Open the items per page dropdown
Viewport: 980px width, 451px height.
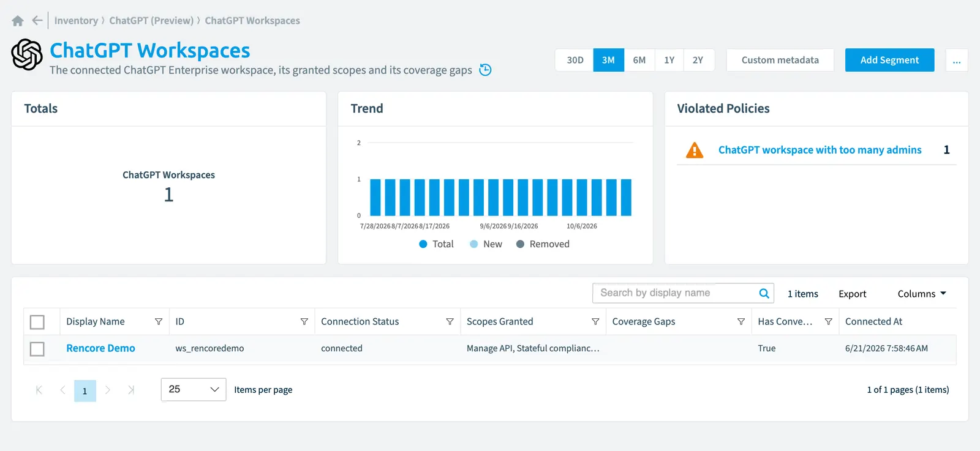click(x=194, y=390)
